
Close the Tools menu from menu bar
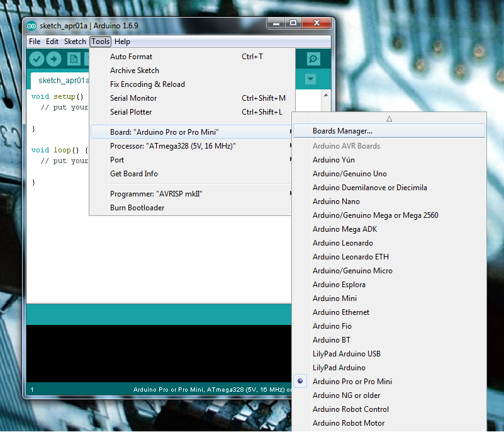(100, 42)
